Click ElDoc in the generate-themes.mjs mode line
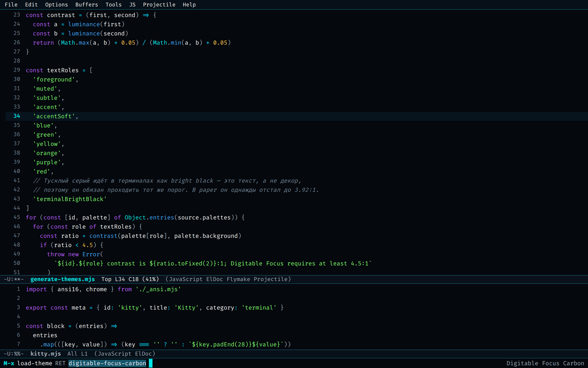The width and height of the screenshot is (588, 368). 215,279
